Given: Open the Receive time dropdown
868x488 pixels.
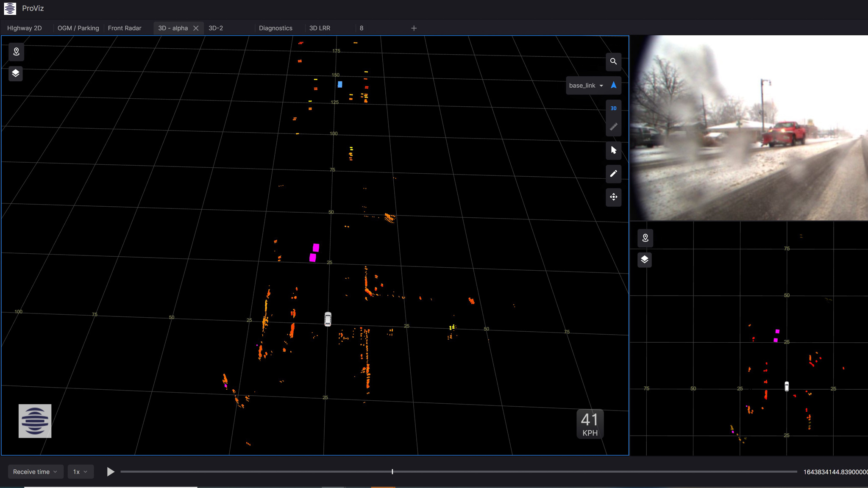Looking at the screenshot, I should point(35,471).
